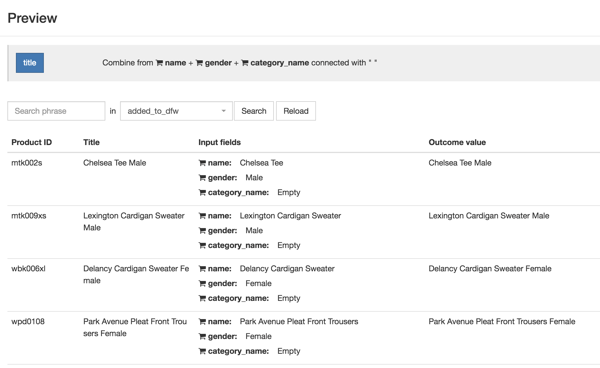The image size is (600, 368).
Task: Click cart icon beside category_name in wbk006xl row
Action: 202,298
